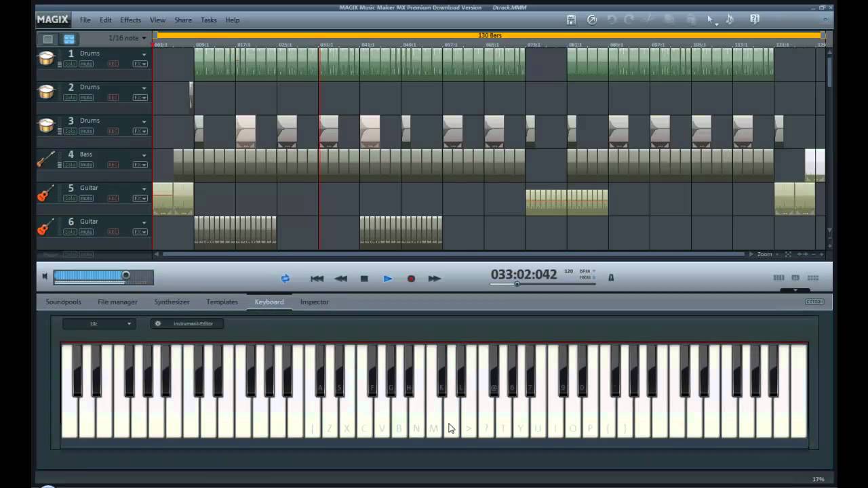Viewport: 868px width, 488px height.
Task: Click the position slider under the time display
Action: [x=543, y=284]
